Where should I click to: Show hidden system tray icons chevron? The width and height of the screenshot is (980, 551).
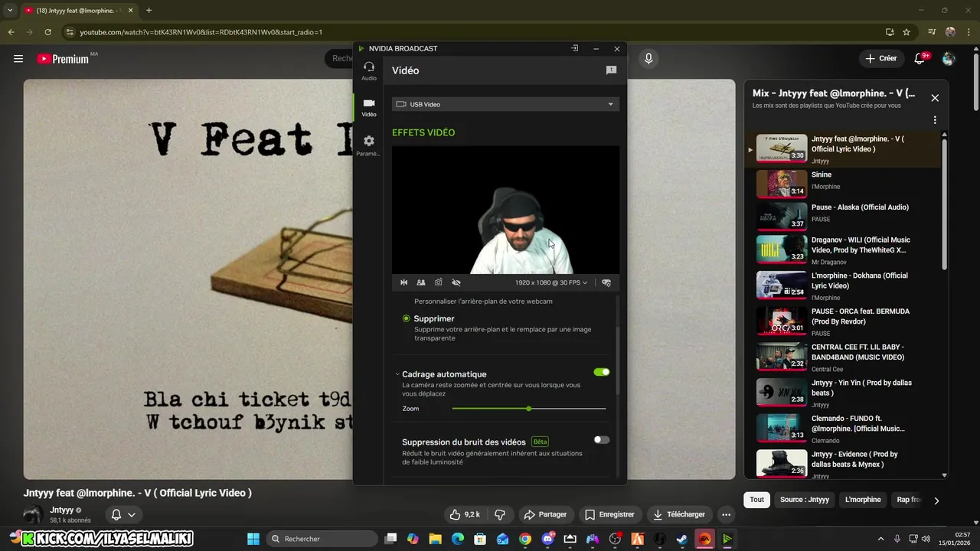tap(880, 539)
